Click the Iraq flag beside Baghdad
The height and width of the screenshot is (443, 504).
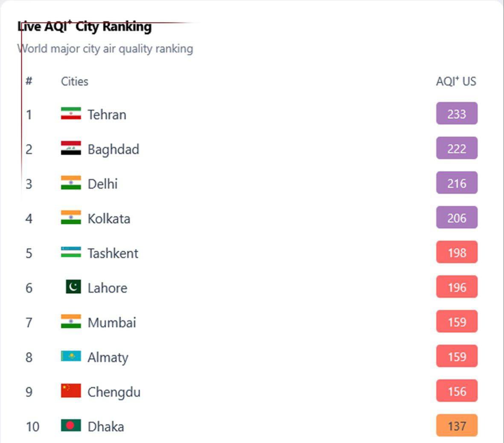pos(71,148)
